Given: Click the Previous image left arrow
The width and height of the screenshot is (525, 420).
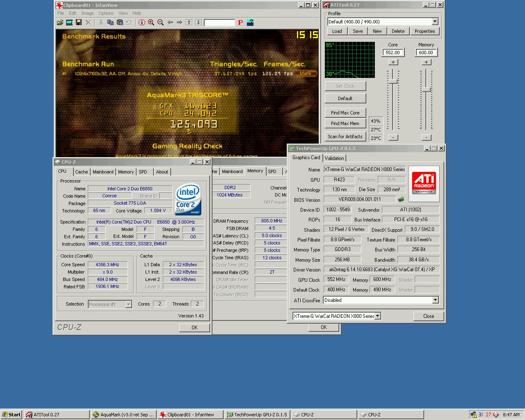Looking at the screenshot, I should click(170, 23).
